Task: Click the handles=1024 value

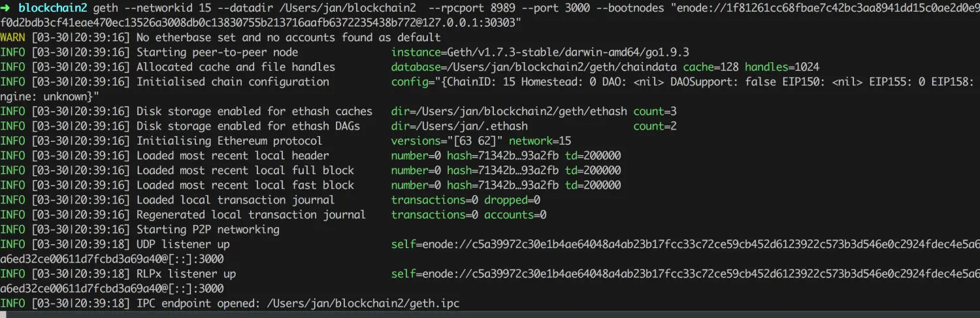Action: pyautogui.click(x=781, y=67)
